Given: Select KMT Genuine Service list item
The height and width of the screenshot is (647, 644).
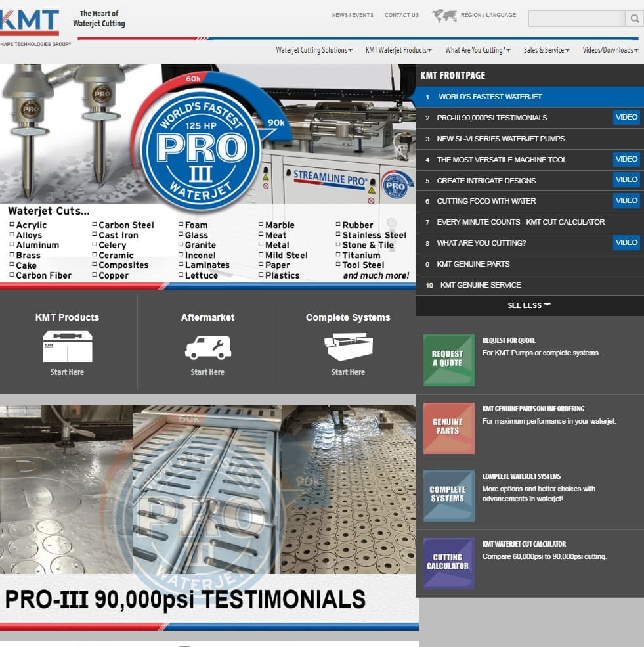Looking at the screenshot, I should 529,285.
